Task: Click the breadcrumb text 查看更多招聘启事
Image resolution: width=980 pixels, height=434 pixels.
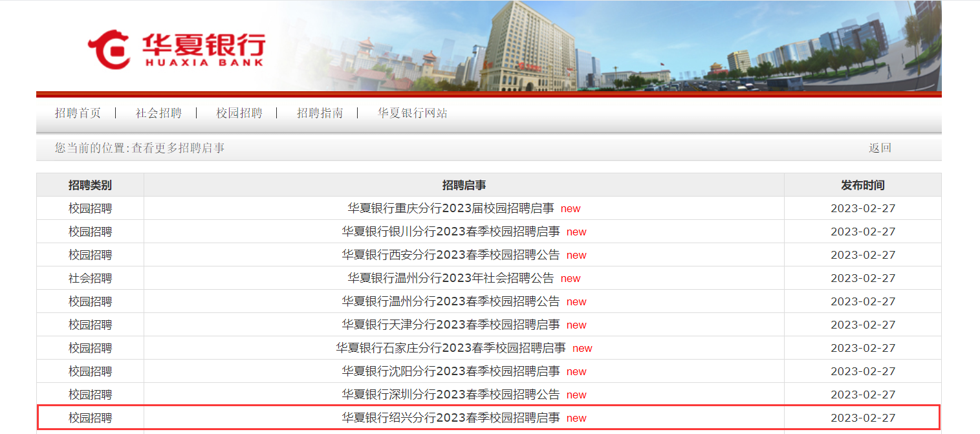Action: click(x=179, y=148)
